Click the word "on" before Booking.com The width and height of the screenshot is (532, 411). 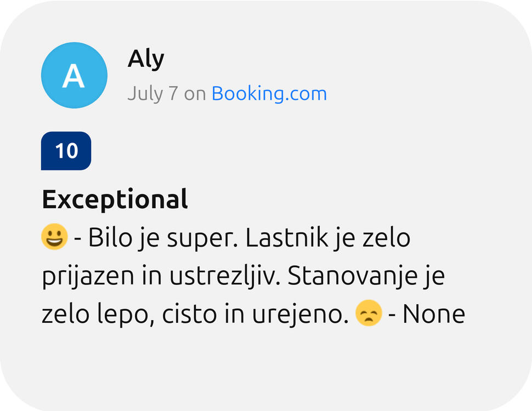coord(195,94)
